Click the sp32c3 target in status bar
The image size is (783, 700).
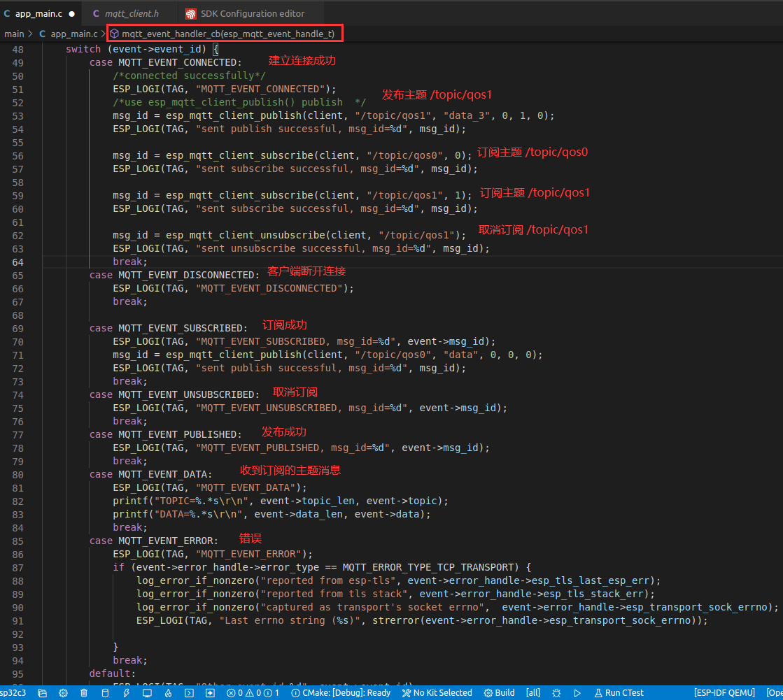click(x=13, y=692)
